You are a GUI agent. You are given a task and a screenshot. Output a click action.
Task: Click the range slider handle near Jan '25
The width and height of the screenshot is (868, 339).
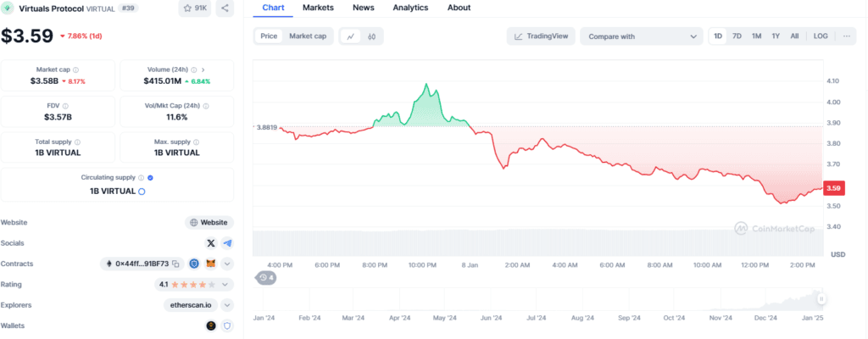[x=821, y=298]
